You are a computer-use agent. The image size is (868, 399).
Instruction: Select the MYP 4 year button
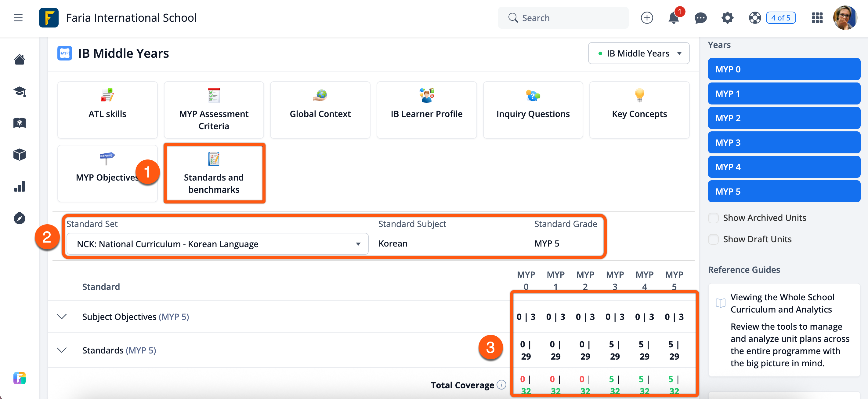784,167
